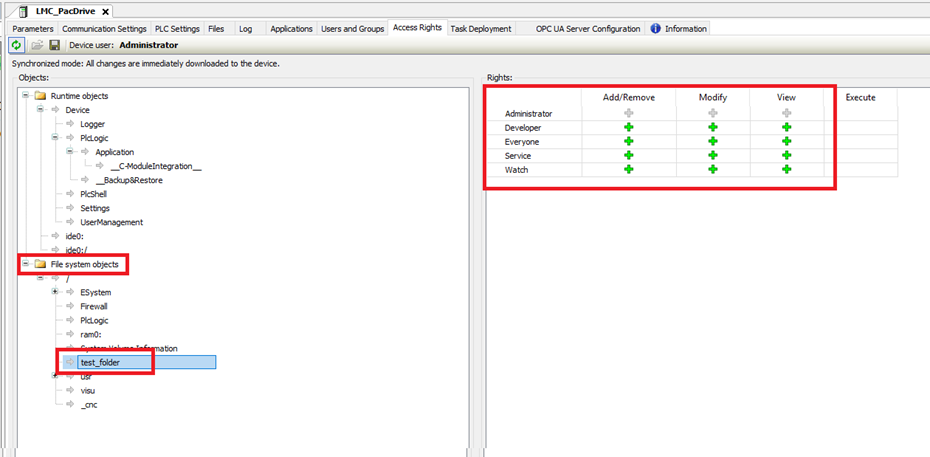Viewport: 930px width, 457px height.
Task: Toggle Service Modify permission plus
Action: [713, 156]
